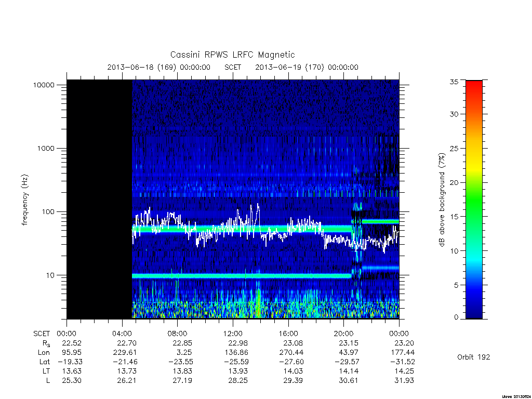Click the Lat value -31.52
The height and width of the screenshot is (399, 532).
402,362
